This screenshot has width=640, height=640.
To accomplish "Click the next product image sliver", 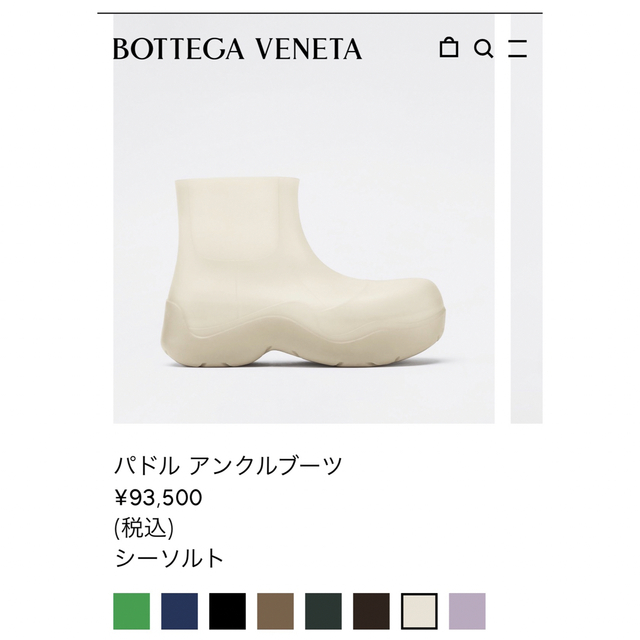I will 527,220.
